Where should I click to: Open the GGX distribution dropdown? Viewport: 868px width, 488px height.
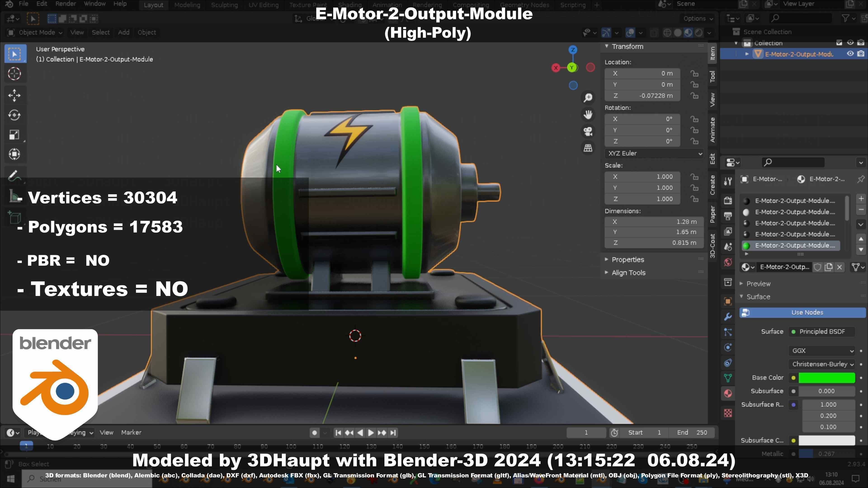tap(821, 351)
